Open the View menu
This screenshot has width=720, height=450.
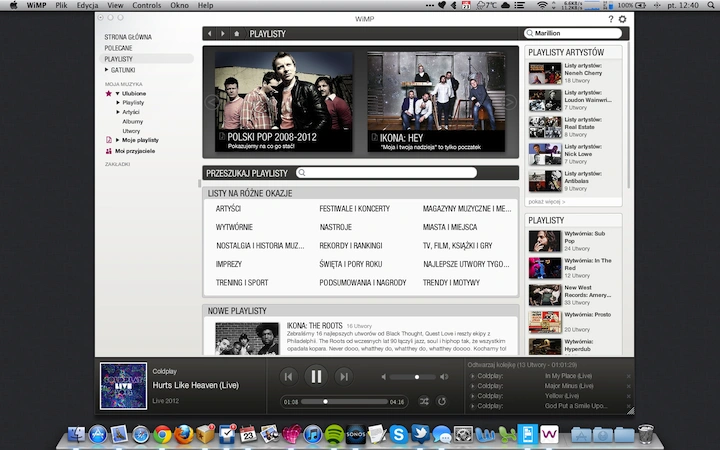click(115, 6)
